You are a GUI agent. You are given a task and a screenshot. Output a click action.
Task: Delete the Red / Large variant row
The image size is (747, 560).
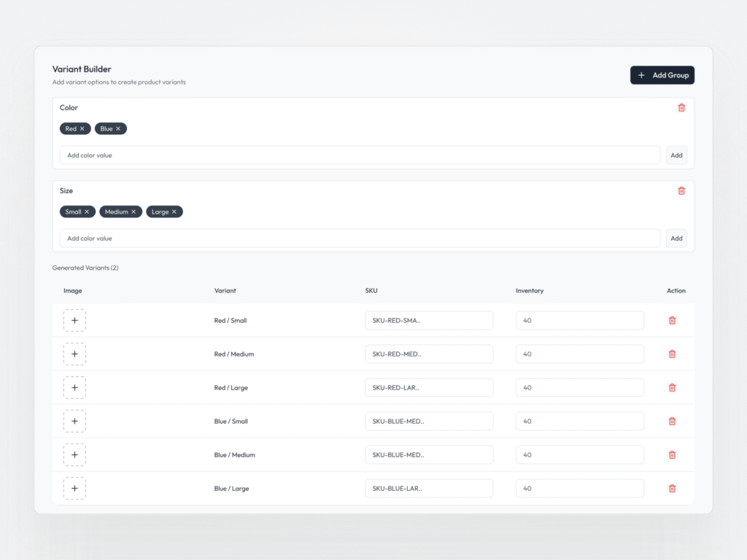pyautogui.click(x=672, y=388)
